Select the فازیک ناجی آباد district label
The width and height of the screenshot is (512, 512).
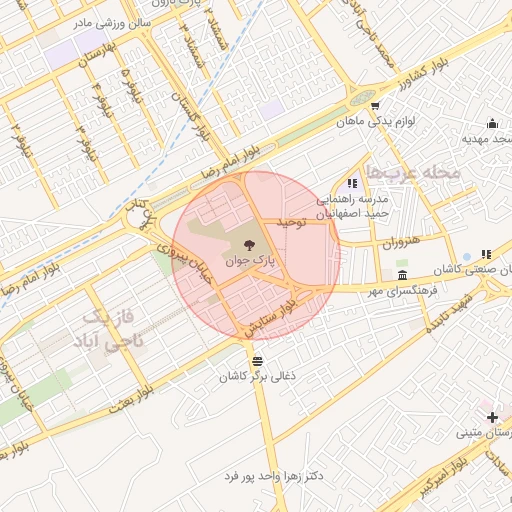(109, 329)
